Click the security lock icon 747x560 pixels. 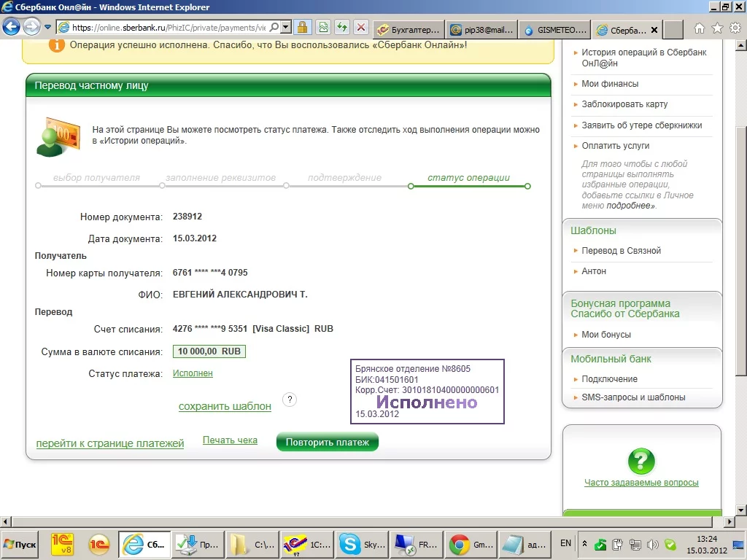(302, 28)
